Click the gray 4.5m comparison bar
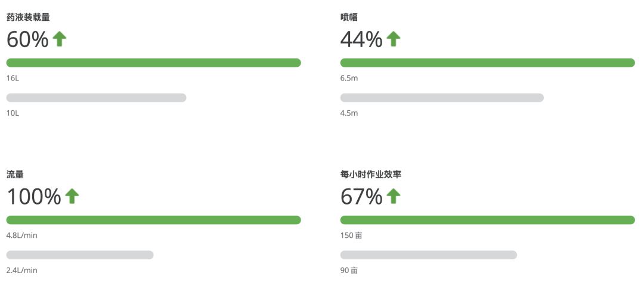Viewport: 644px width, 285px height. [x=442, y=98]
